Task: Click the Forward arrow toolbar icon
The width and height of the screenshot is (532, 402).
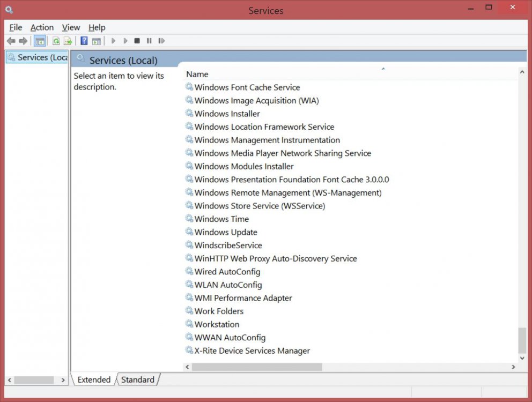Action: tap(23, 41)
